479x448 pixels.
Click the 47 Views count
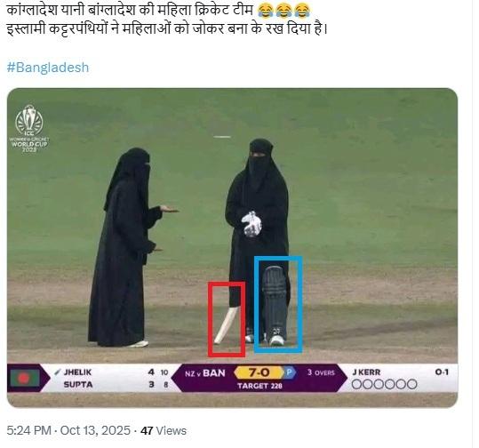click(164, 430)
